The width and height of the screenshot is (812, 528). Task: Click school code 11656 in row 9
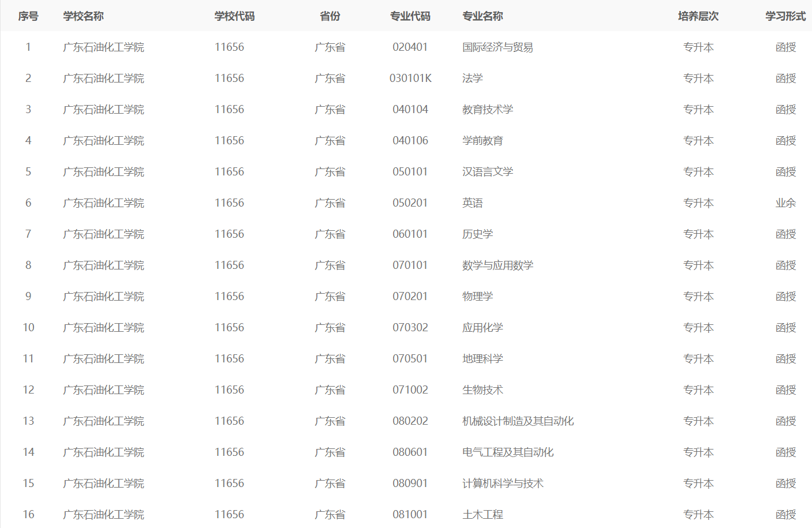229,297
